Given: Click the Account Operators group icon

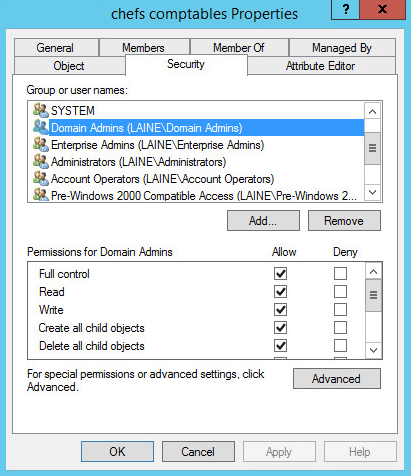Looking at the screenshot, I should (41, 178).
